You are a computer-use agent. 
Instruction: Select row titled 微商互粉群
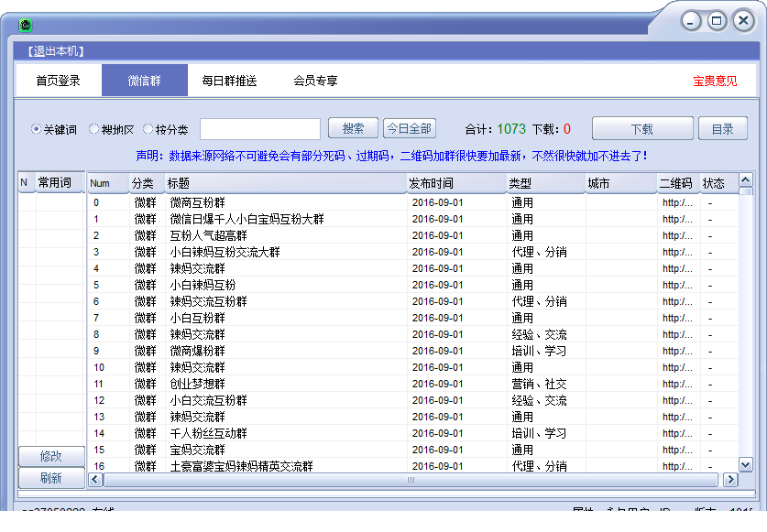(412, 202)
